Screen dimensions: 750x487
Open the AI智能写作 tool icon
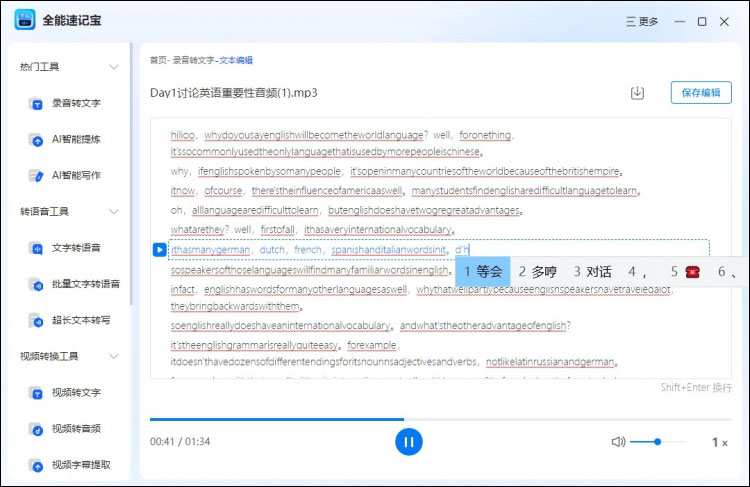coord(36,176)
